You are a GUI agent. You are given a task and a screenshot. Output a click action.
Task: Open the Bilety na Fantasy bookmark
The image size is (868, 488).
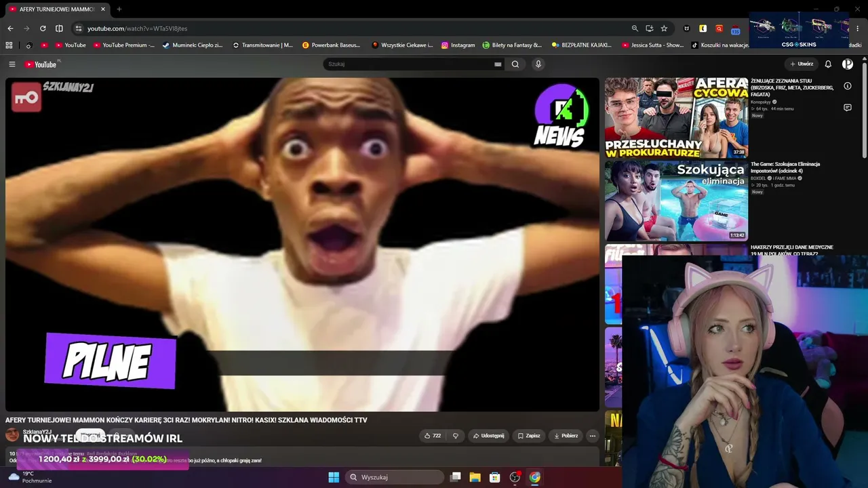[512, 45]
